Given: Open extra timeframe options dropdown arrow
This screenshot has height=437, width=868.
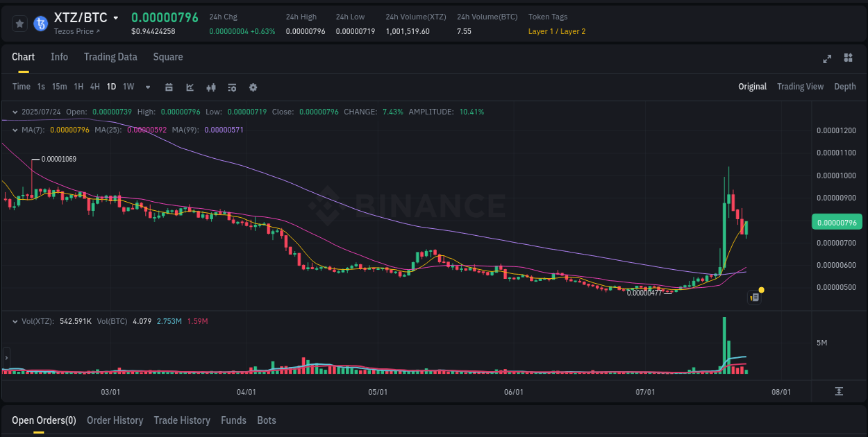Looking at the screenshot, I should tap(147, 87).
